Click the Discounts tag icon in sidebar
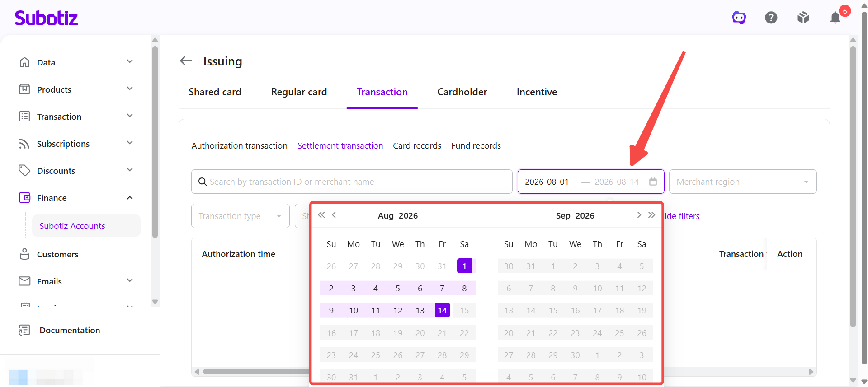 [24, 171]
